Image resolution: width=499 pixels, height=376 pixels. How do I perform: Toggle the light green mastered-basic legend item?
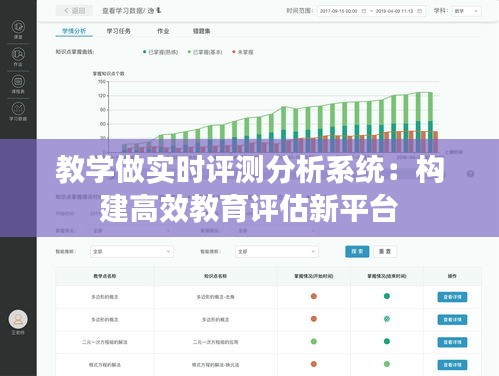coord(205,52)
